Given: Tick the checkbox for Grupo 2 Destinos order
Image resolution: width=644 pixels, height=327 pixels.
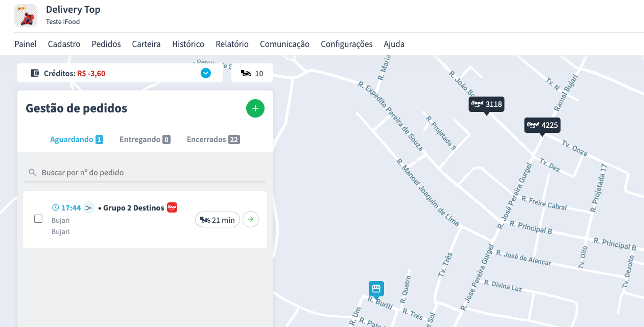Looking at the screenshot, I should (38, 219).
